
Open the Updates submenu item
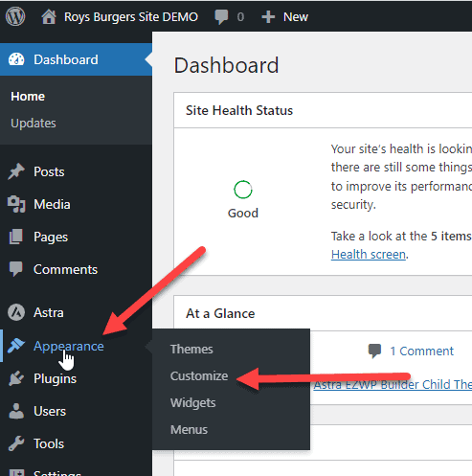coord(34,124)
